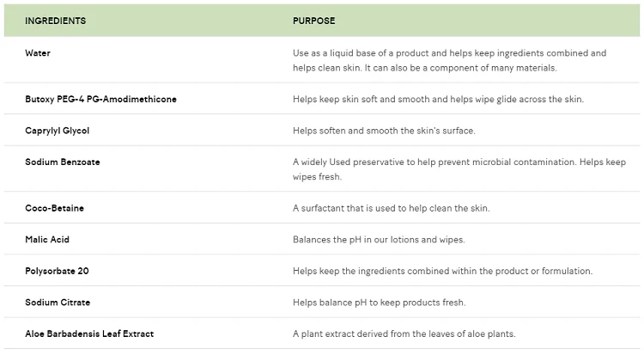Image resolution: width=644 pixels, height=355 pixels.
Task: Click the INGREDIENTS column header
Action: [x=55, y=21]
